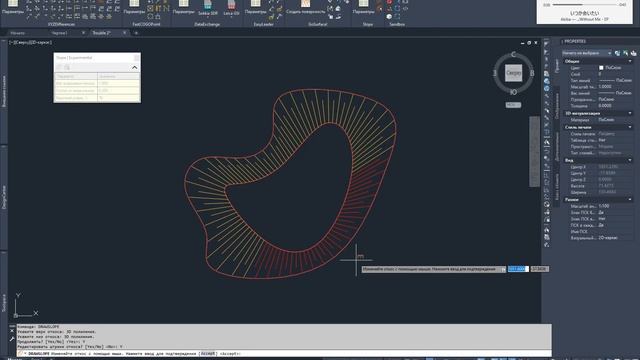Open Параметры in the EasyLeader ribbon panel
Screen dimensions: 640x360
(256, 7)
